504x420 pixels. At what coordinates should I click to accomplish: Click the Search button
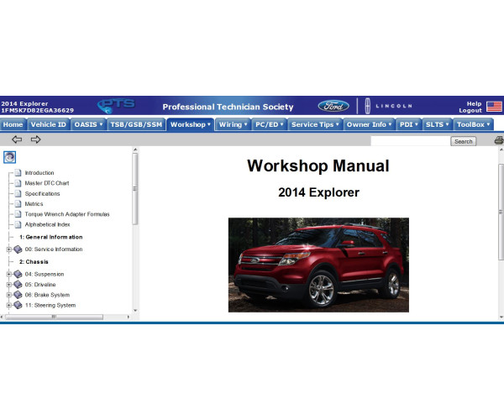pyautogui.click(x=463, y=141)
